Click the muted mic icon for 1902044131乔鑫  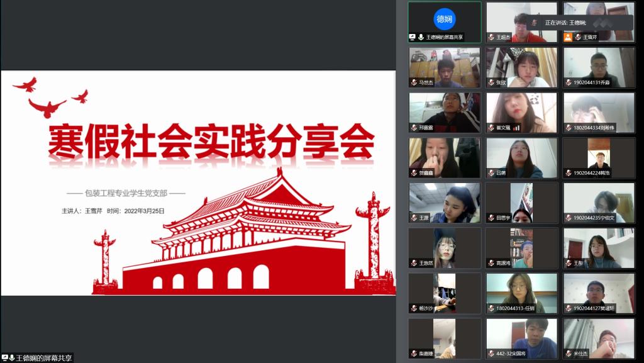(x=568, y=82)
